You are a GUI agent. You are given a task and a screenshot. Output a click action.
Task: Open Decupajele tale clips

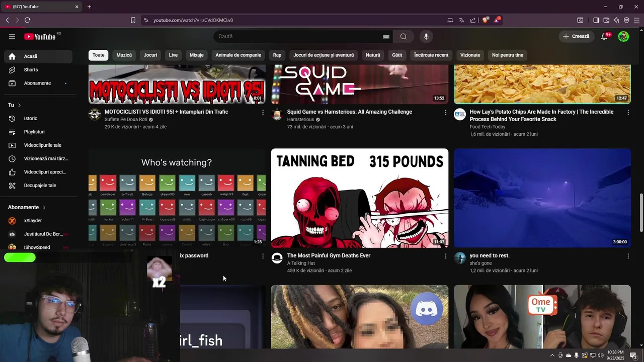38,186
